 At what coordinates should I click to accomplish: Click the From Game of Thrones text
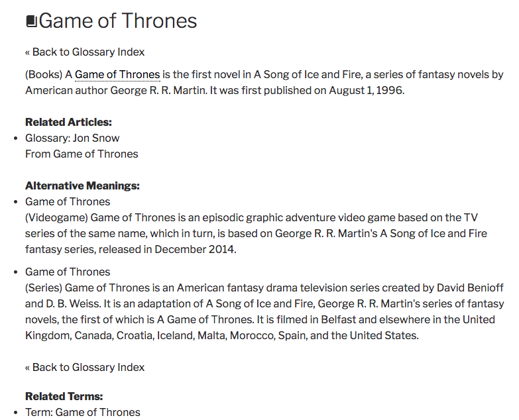coord(82,154)
